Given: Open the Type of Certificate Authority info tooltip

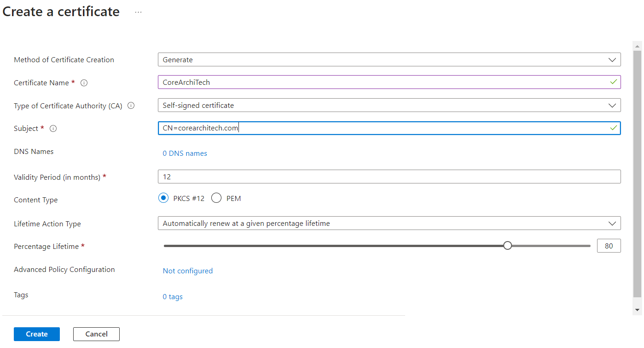Looking at the screenshot, I should pos(131,106).
